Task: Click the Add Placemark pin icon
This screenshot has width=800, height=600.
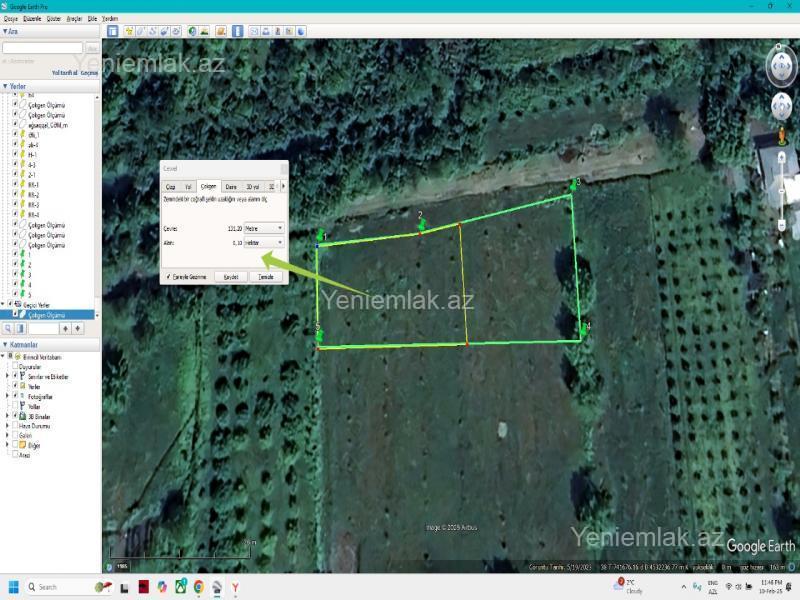Action: pos(129,31)
